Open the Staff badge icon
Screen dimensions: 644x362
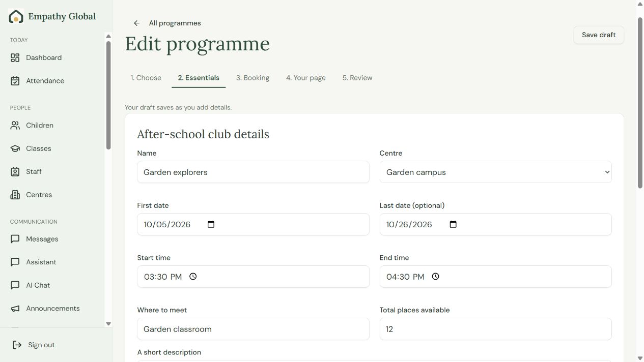[x=15, y=172]
